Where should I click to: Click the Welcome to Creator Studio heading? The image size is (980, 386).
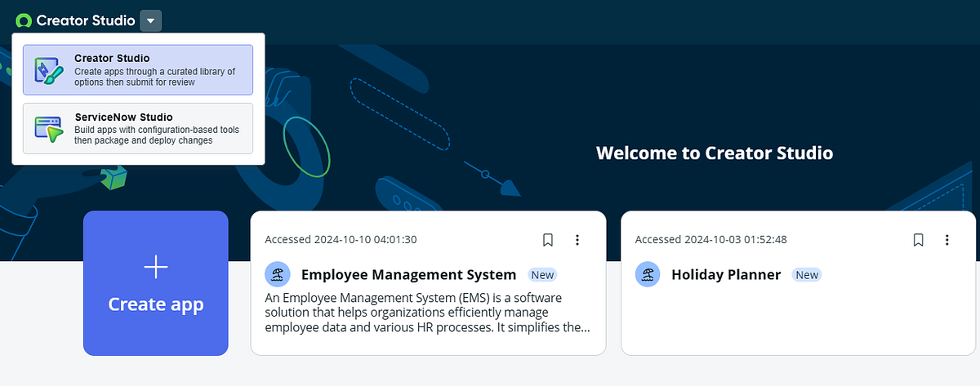(x=715, y=153)
